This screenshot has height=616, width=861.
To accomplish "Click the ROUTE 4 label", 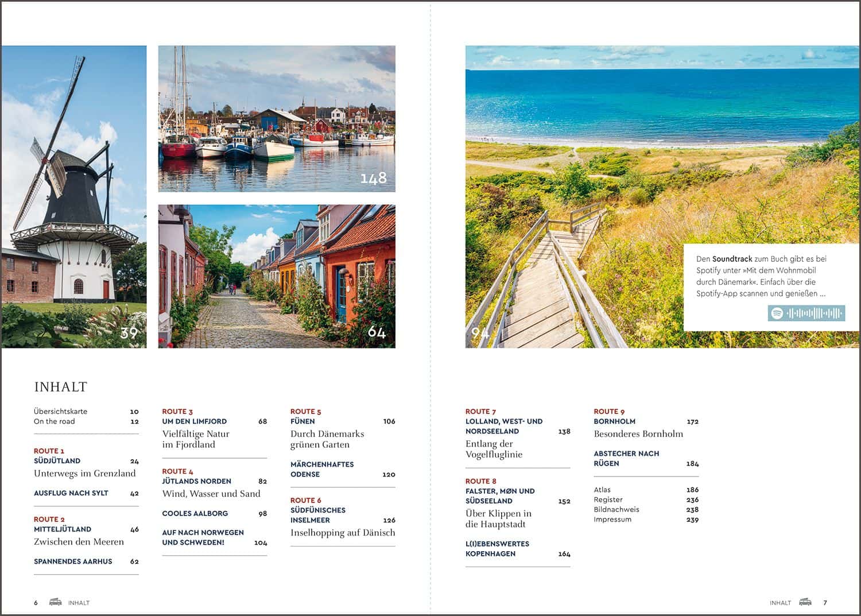I will [177, 471].
